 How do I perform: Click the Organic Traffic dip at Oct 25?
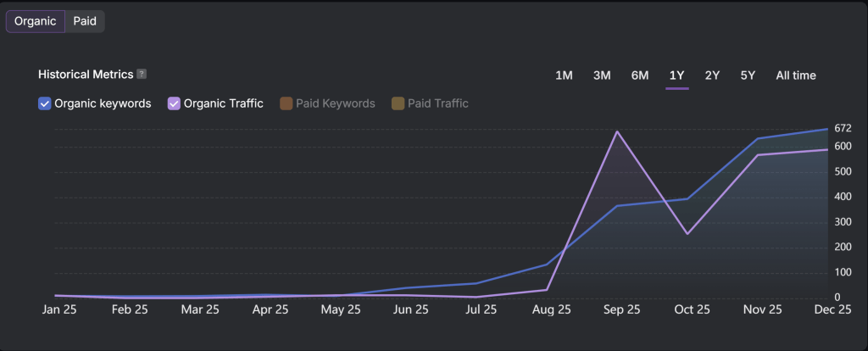pyautogui.click(x=687, y=234)
